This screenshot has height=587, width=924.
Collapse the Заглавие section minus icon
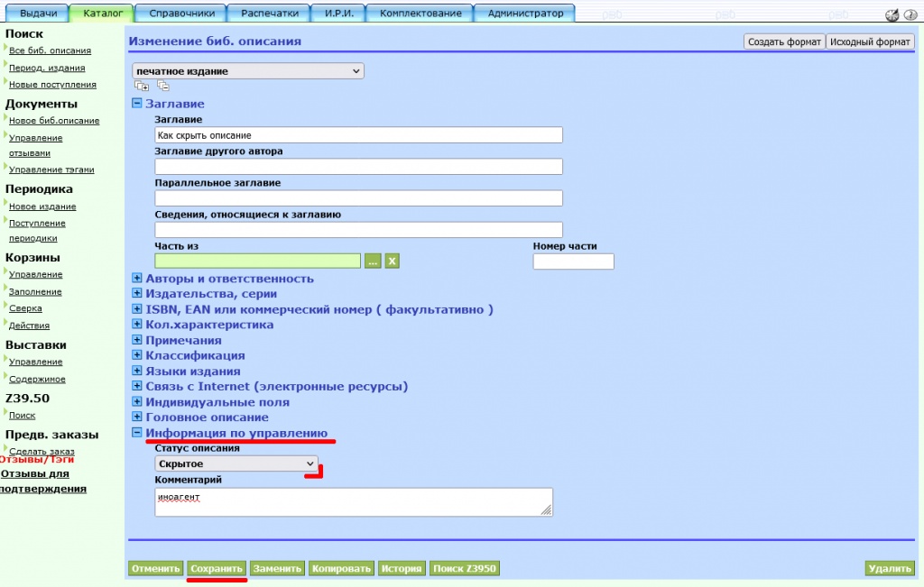coord(137,104)
